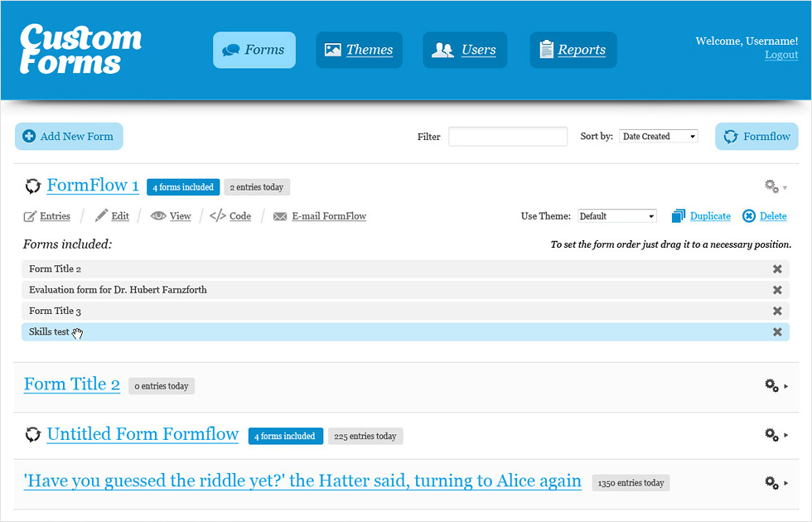Click inside the Filter text field
This screenshot has height=522, width=812.
click(x=508, y=136)
